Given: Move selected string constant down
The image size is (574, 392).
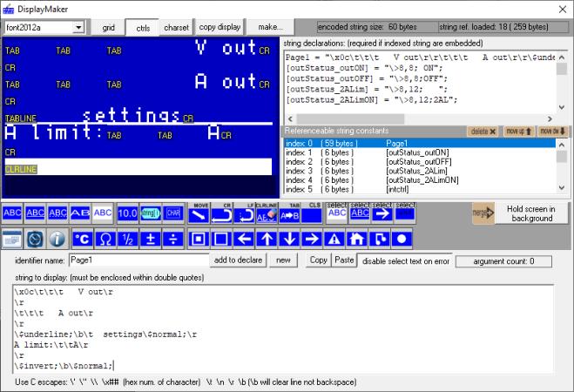Looking at the screenshot, I should pos(553,131).
